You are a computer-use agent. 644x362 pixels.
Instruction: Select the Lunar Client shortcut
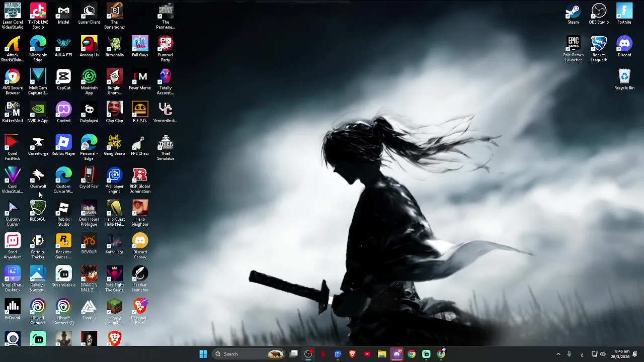[89, 14]
